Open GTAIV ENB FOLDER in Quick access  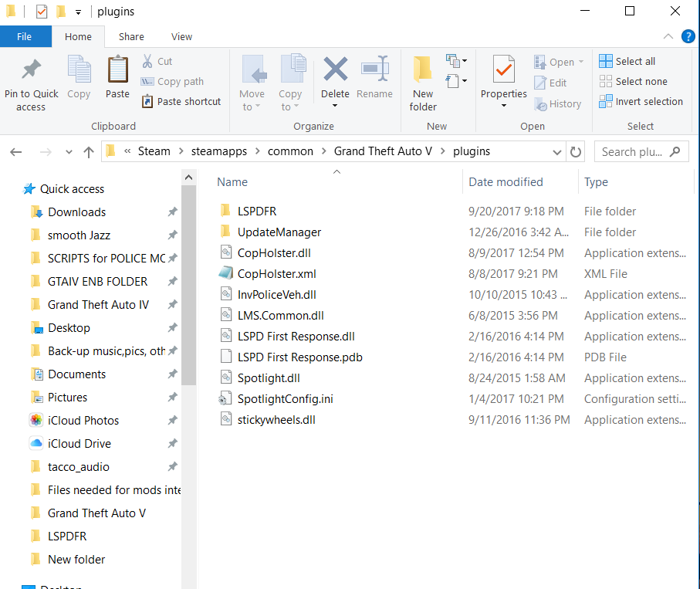(x=97, y=281)
